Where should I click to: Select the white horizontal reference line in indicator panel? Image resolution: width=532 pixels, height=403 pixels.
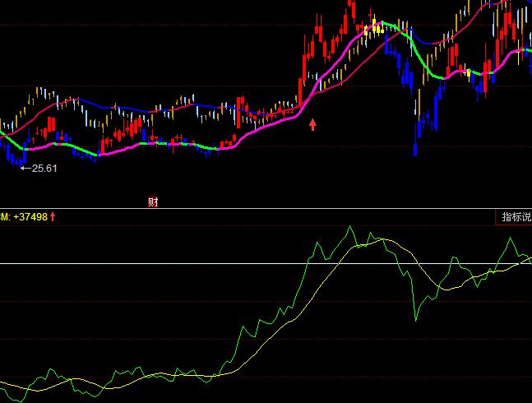[x=164, y=263]
